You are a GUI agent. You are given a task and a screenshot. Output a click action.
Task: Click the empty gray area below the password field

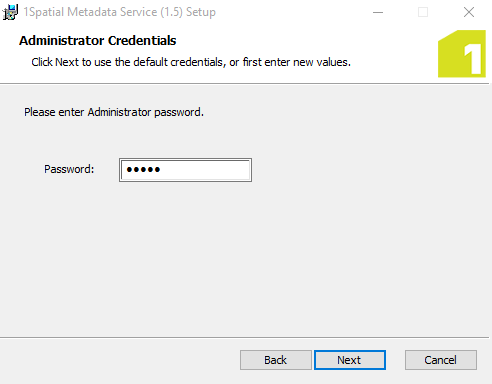click(246, 260)
